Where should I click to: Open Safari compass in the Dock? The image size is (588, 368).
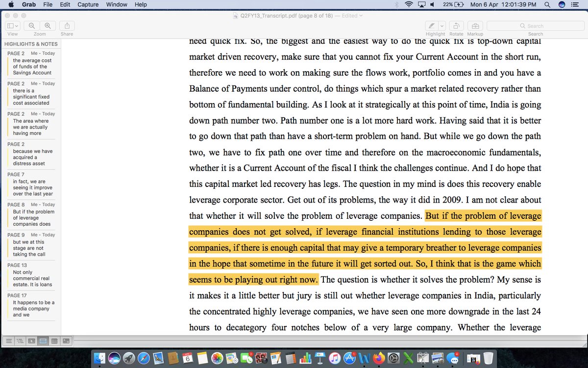click(144, 358)
